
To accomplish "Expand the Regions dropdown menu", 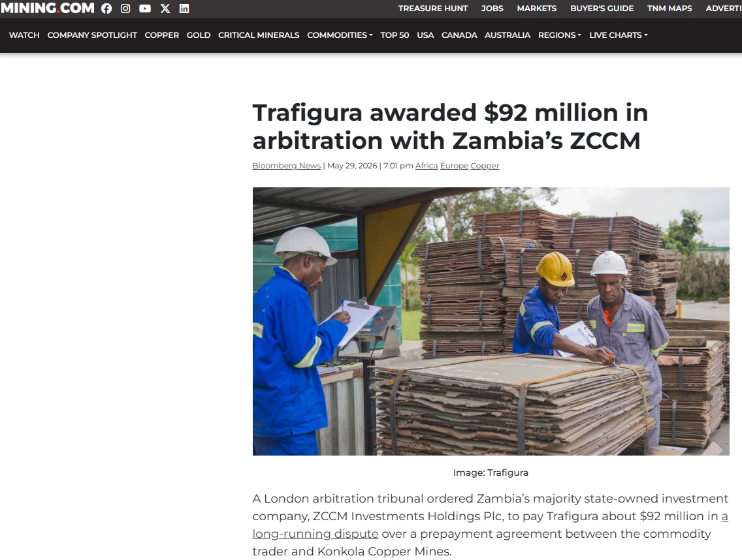I will 559,35.
